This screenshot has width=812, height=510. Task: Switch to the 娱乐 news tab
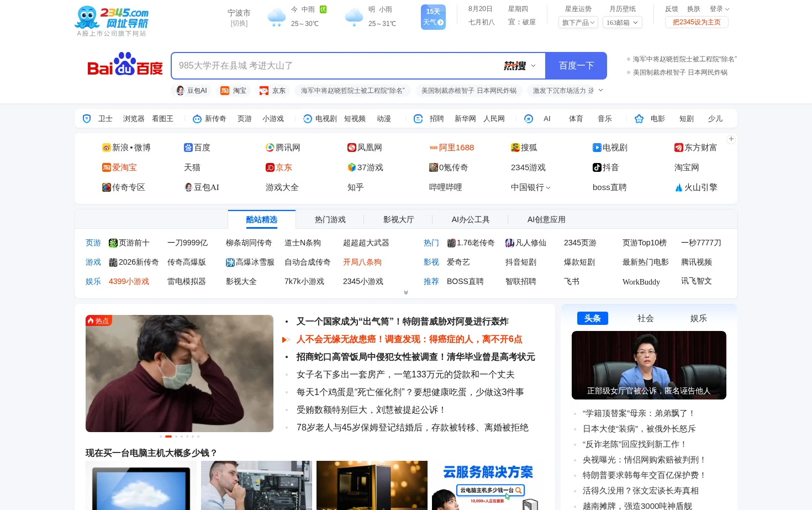(x=699, y=318)
